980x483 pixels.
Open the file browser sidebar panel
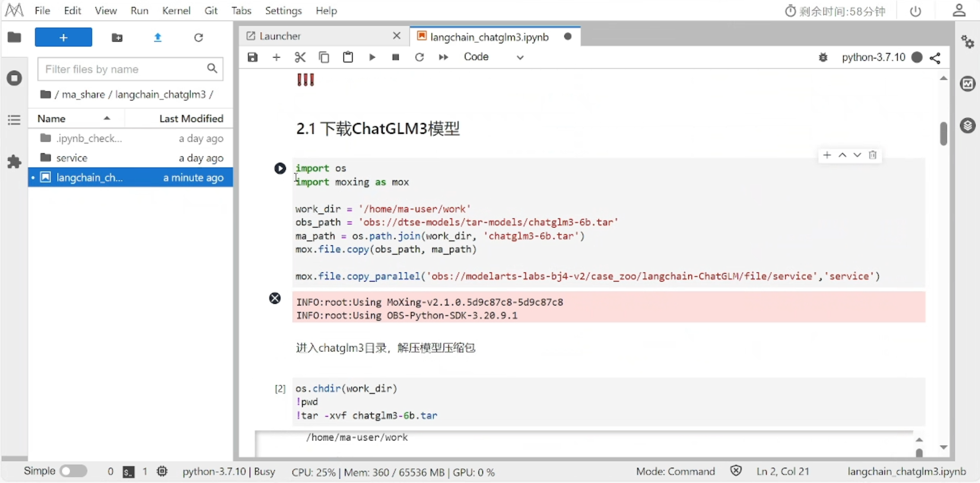coord(14,37)
